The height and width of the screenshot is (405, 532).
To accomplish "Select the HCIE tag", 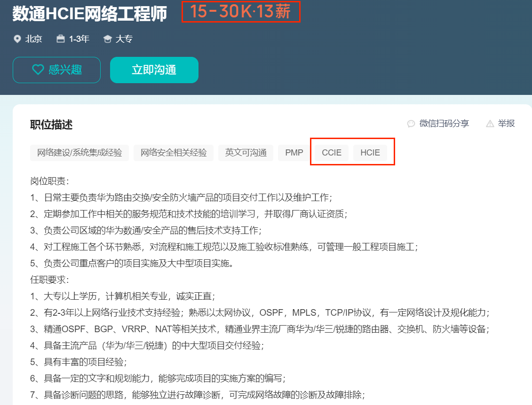I will pos(370,153).
